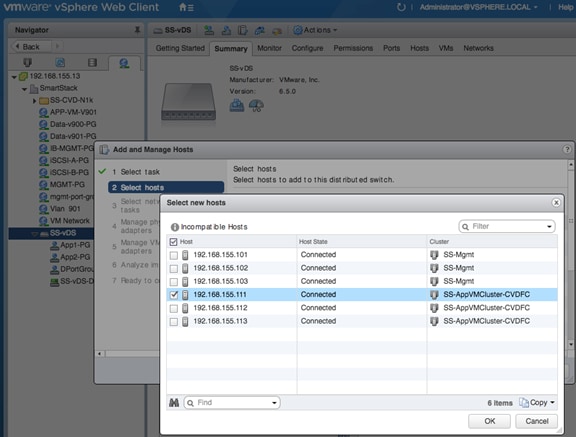Select VM Network in the navigator tree
576x437 pixels.
[x=69, y=221]
